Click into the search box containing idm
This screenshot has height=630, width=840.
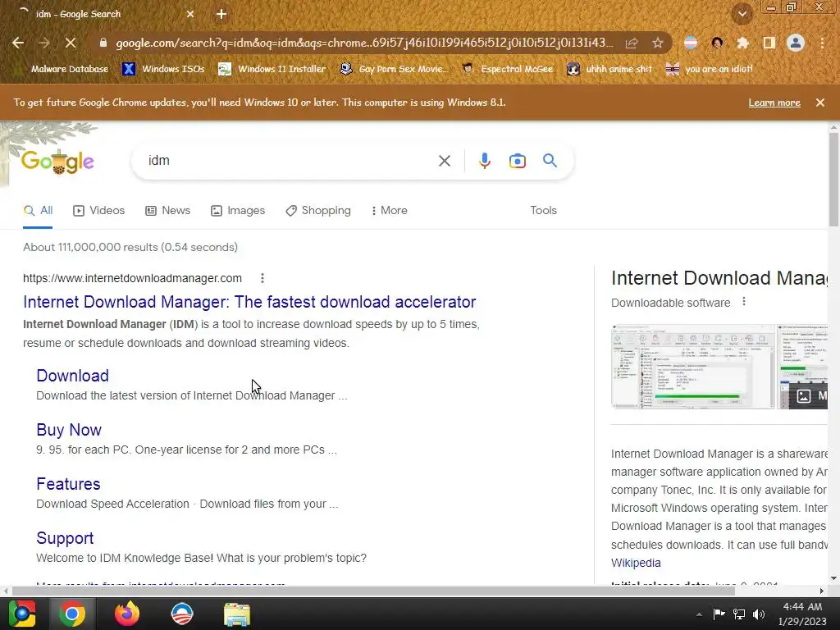point(290,161)
